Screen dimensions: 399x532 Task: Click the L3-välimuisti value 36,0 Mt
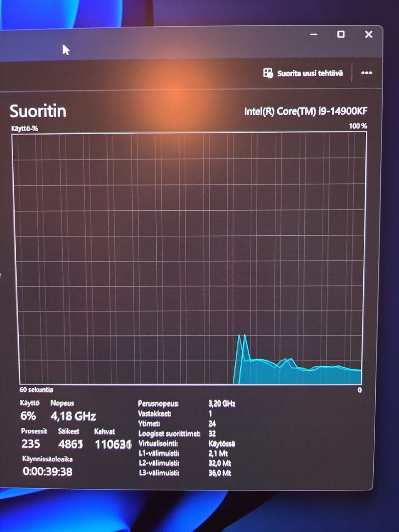pos(219,473)
